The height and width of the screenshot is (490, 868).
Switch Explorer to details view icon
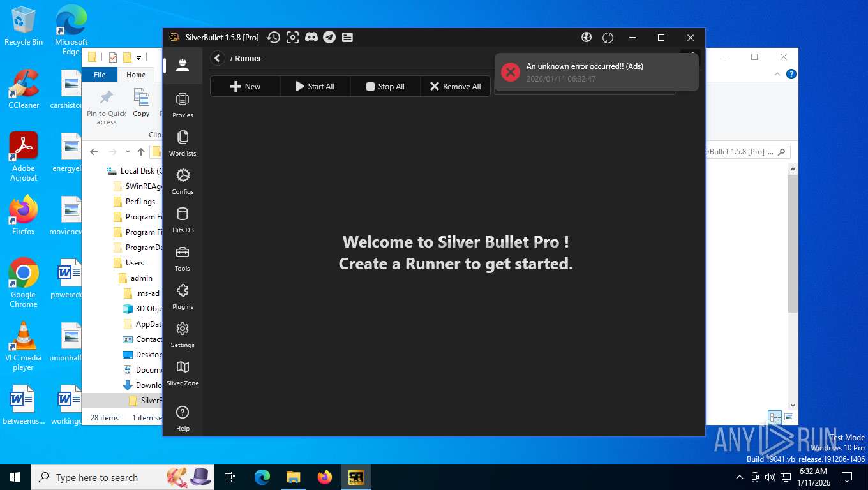775,417
